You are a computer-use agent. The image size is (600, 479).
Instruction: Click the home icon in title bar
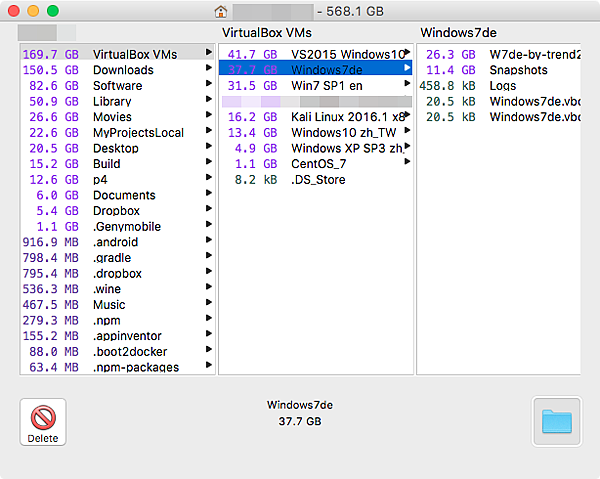coord(221,11)
